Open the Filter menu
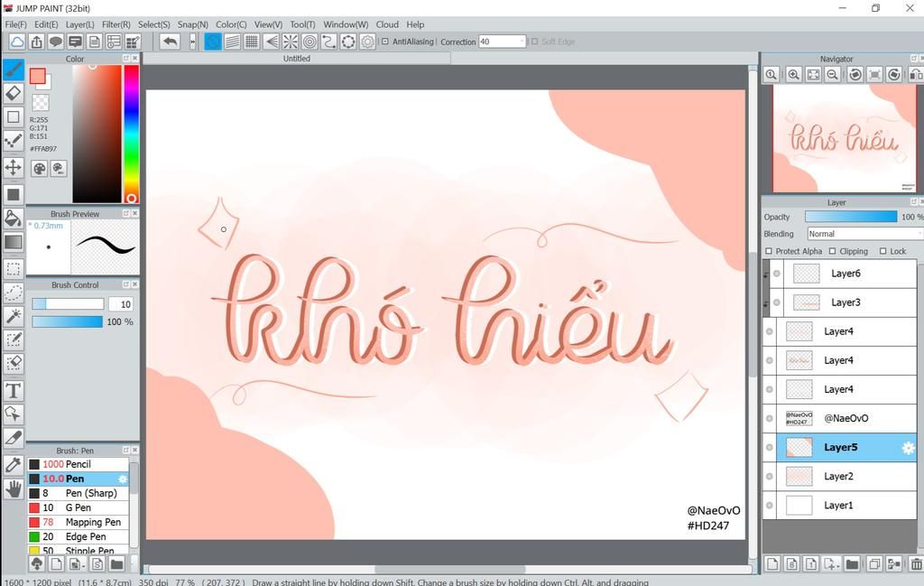 pyautogui.click(x=116, y=24)
